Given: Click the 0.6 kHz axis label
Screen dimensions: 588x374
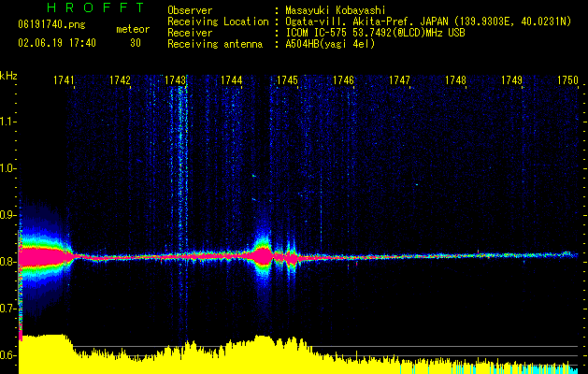Looking at the screenshot, I should [x=7, y=355].
